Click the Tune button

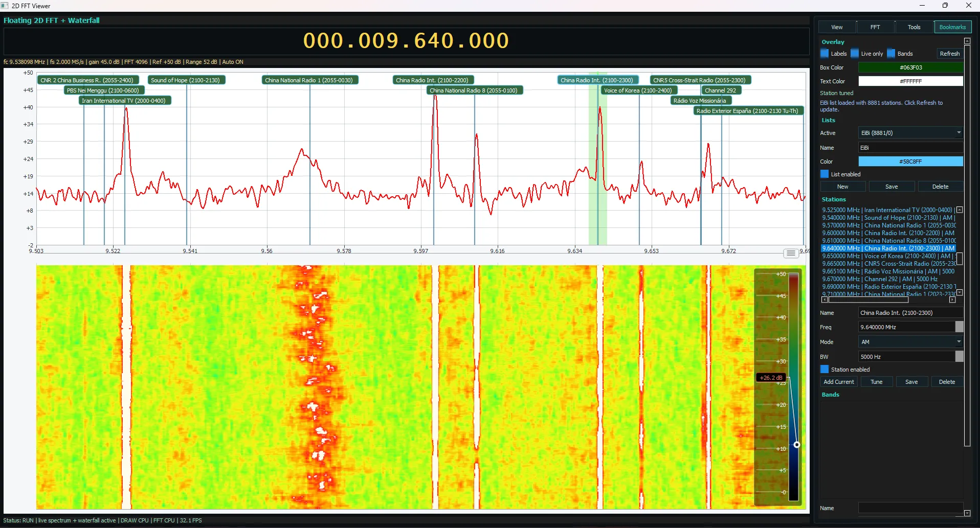877,382
